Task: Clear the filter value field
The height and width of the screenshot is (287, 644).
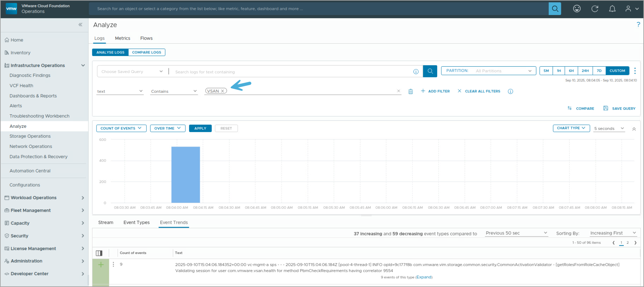Action: click(x=398, y=91)
